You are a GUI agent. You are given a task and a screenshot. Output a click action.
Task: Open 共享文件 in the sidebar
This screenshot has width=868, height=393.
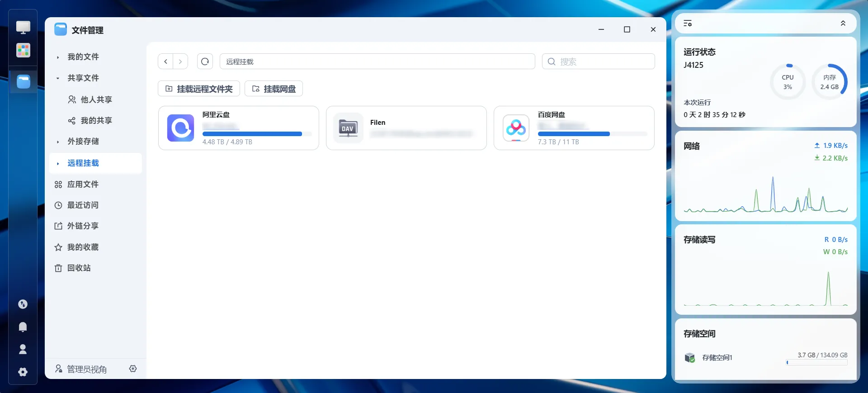83,78
